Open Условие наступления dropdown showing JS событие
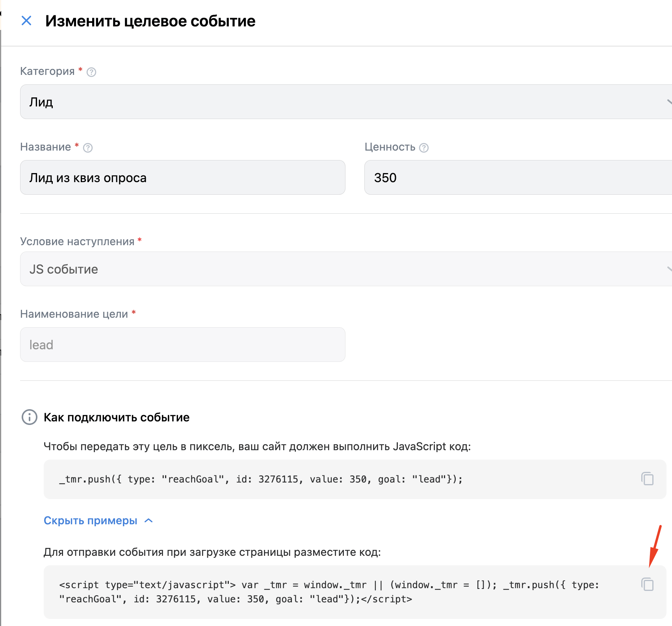Image resolution: width=672 pixels, height=626 pixels. click(346, 269)
